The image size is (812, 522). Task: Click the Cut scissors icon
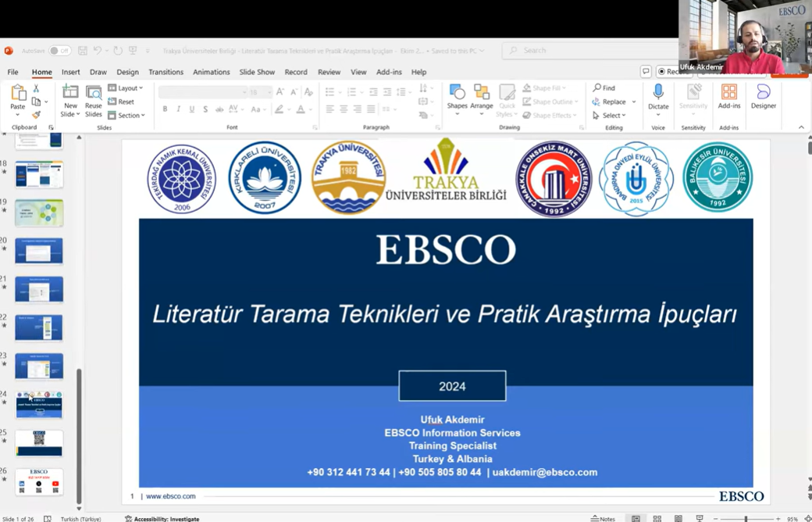(x=36, y=88)
